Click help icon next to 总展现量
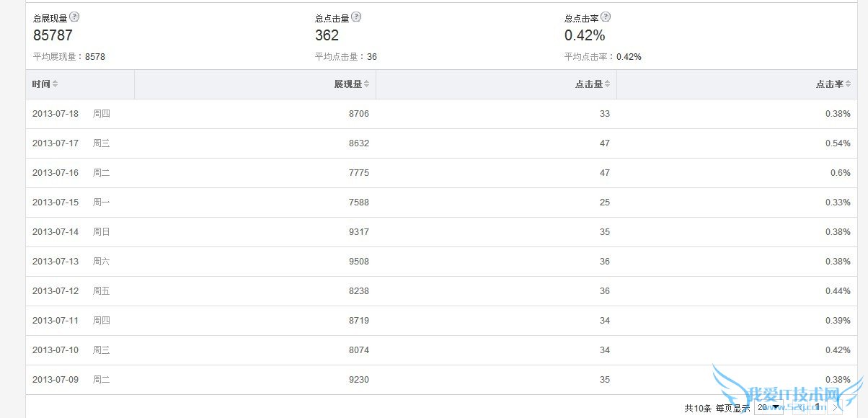This screenshot has width=868, height=418. [x=74, y=17]
